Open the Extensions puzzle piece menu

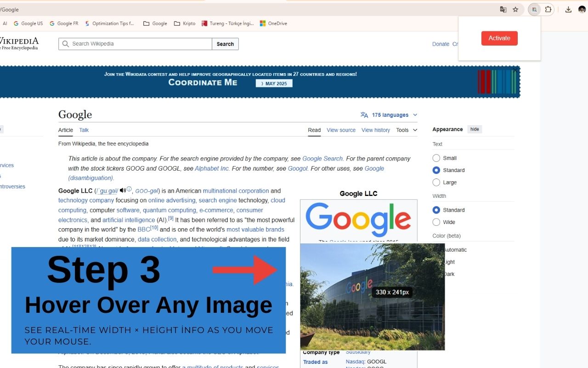click(x=548, y=9)
